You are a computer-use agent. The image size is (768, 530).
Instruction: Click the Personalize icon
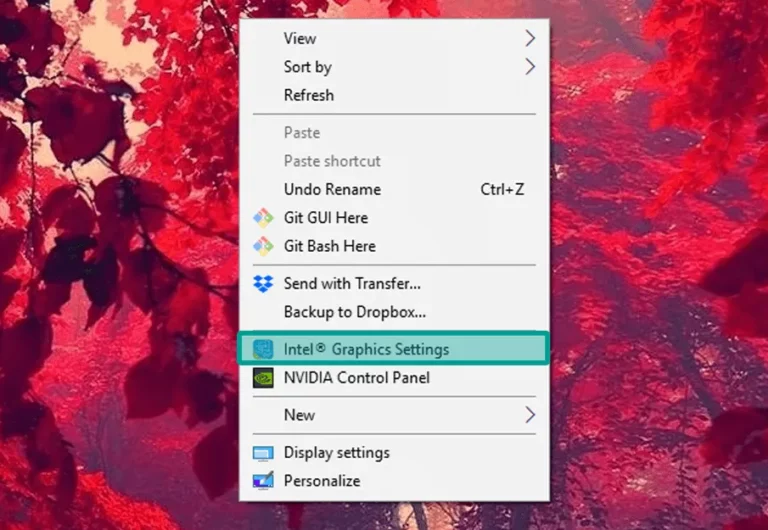[263, 481]
